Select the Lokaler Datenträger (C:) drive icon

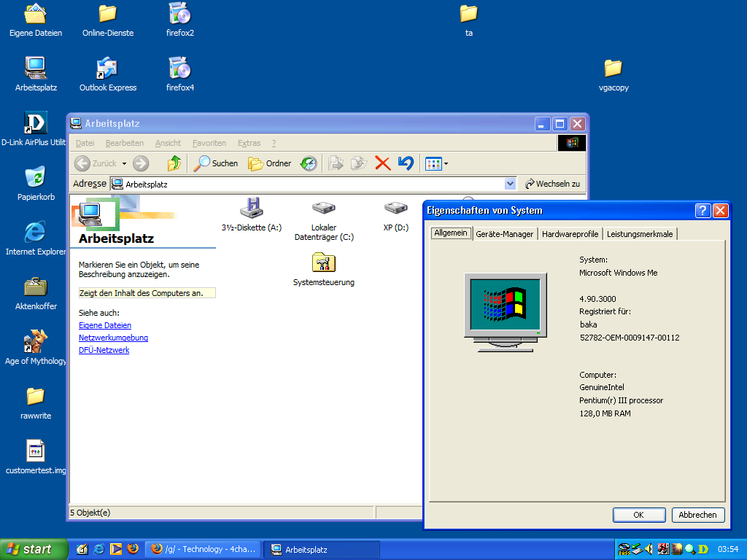324,220
